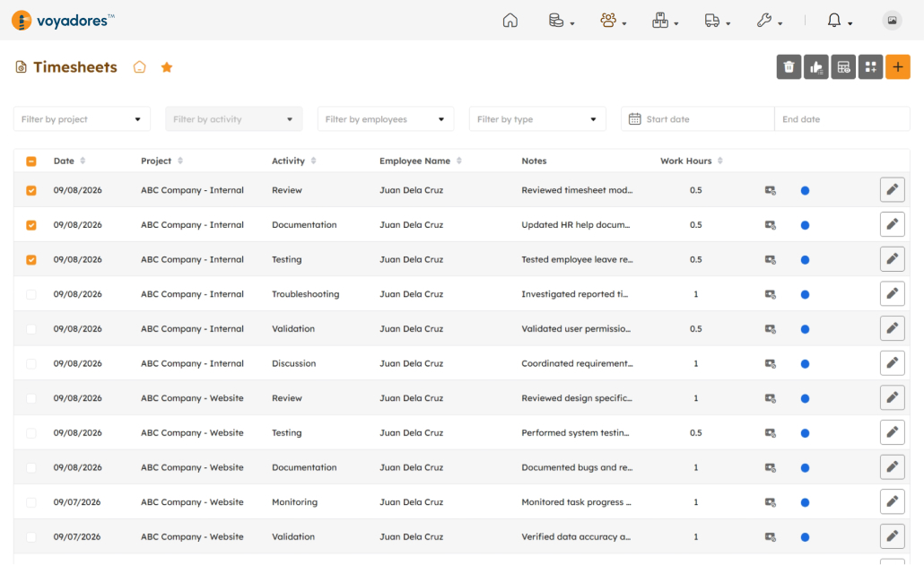Click billing icon in Discussion row
The image size is (924, 565).
(771, 364)
